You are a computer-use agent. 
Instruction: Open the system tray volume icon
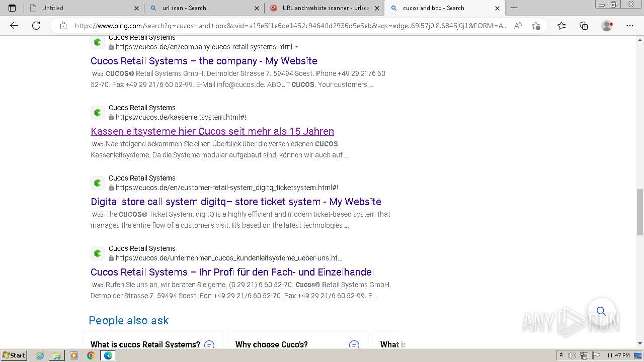point(572,355)
